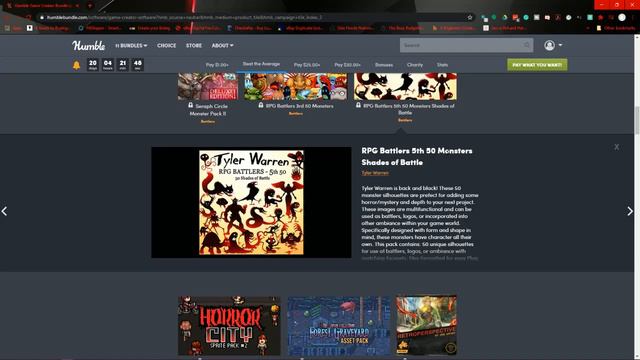Screen dimensions: 640x360
Task: Open the Bundles dropdown menu
Action: pyautogui.click(x=131, y=45)
